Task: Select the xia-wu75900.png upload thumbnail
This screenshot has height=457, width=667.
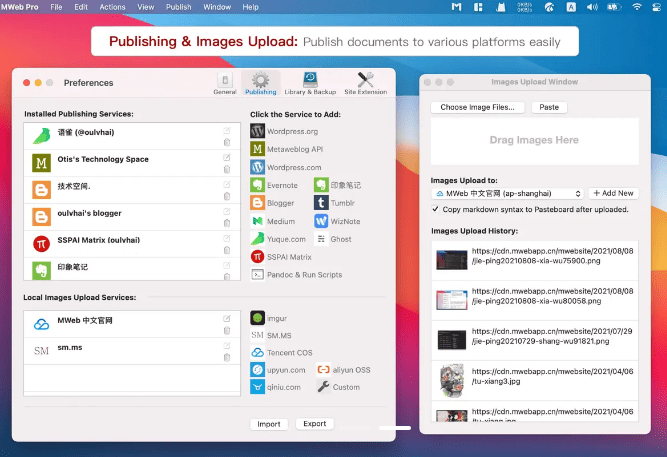Action: point(451,260)
